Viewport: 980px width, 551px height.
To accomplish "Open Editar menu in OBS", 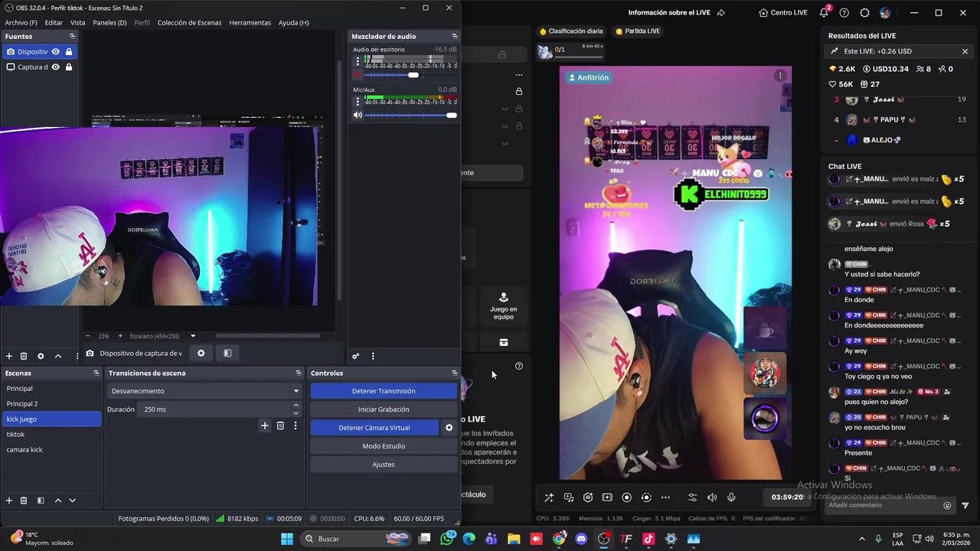I will (x=54, y=22).
